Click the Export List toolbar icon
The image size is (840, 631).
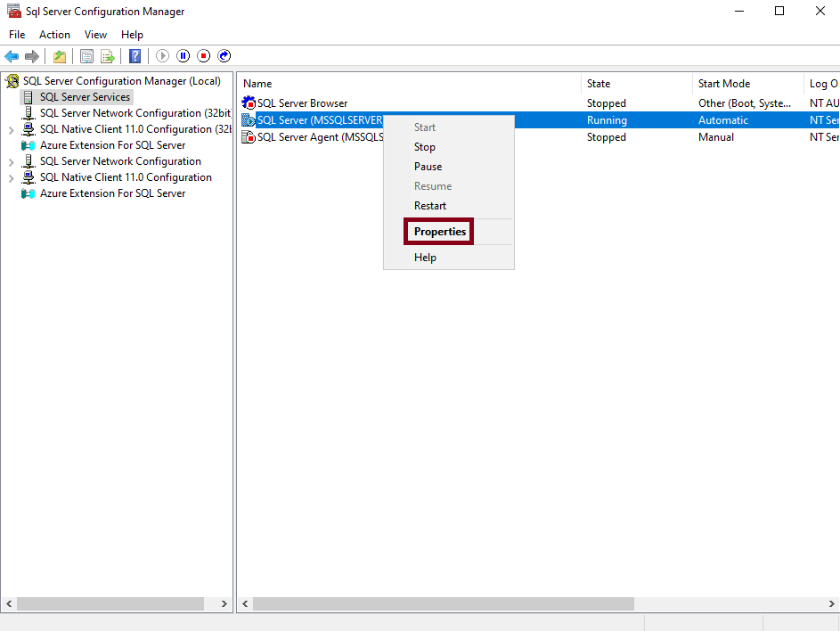(x=108, y=56)
